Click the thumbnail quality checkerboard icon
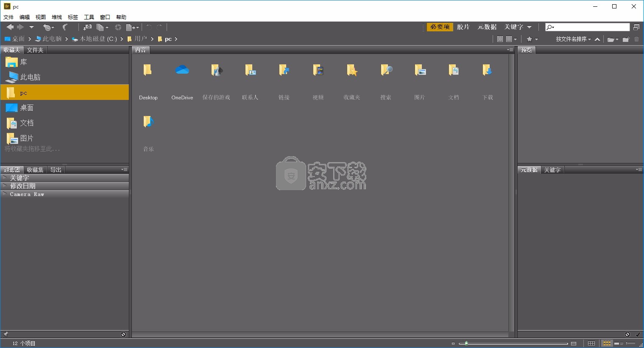Viewport: 644px width, 348px height. click(x=500, y=39)
